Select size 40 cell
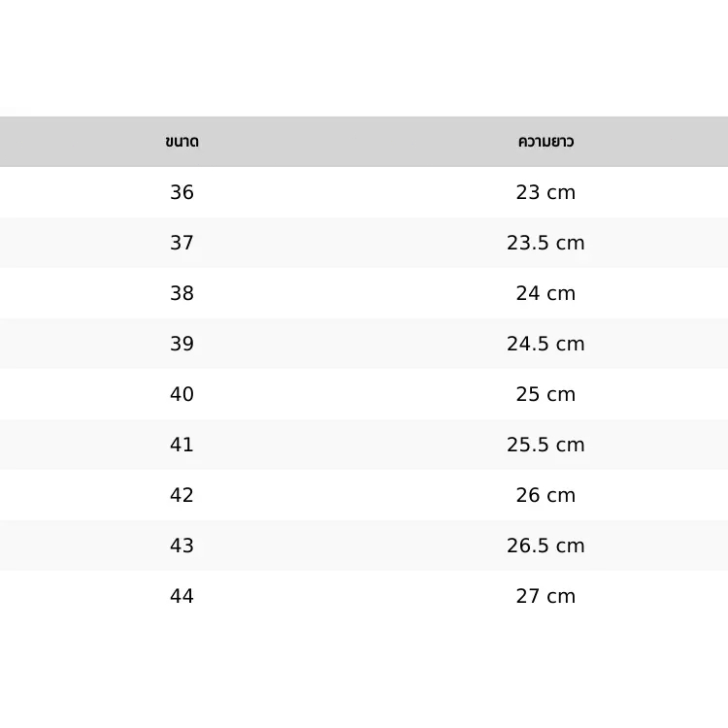The height and width of the screenshot is (728, 728). (182, 394)
